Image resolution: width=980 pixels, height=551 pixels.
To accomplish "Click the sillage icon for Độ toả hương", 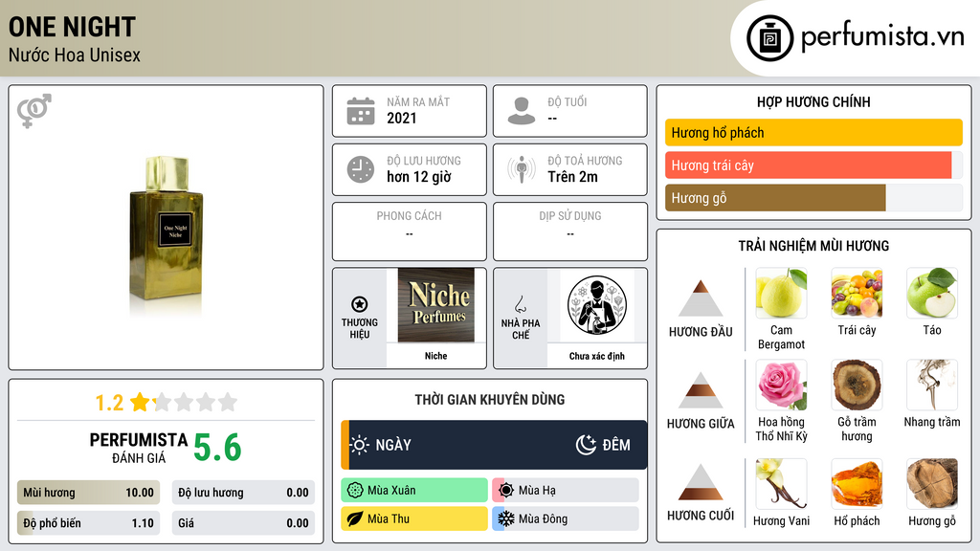I will [522, 169].
